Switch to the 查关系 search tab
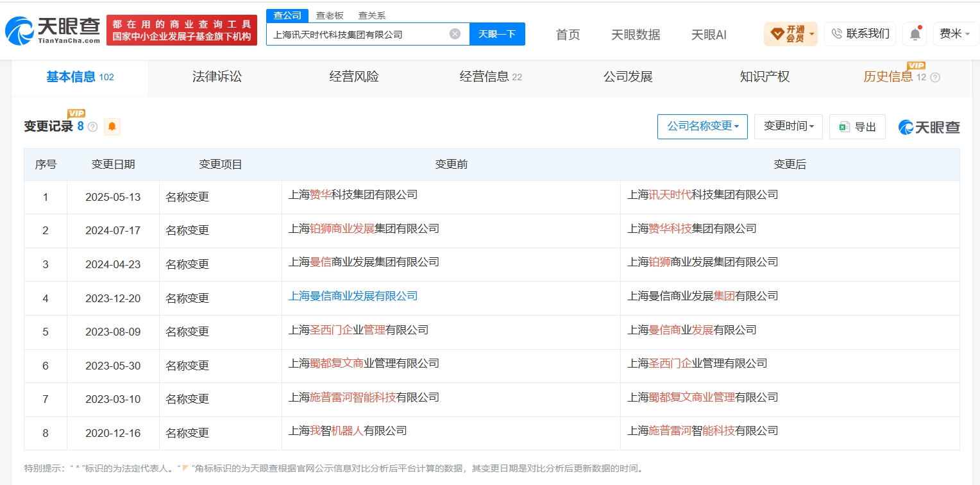Viewport: 980px width, 485px height. 372,15
